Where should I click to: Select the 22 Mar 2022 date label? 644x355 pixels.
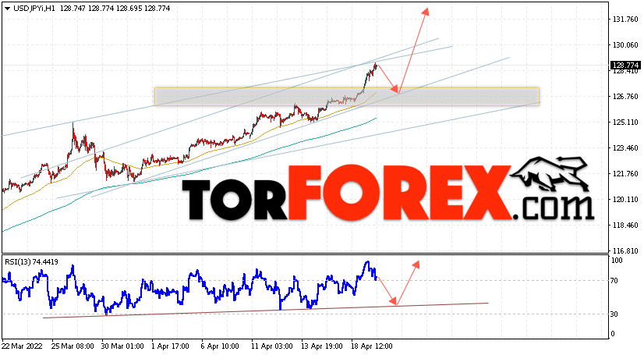click(22, 346)
